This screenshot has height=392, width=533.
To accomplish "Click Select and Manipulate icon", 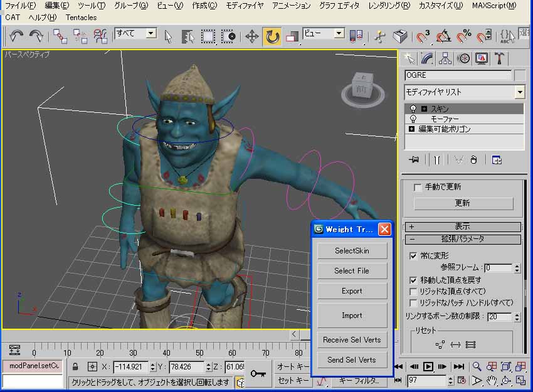I will [380, 36].
